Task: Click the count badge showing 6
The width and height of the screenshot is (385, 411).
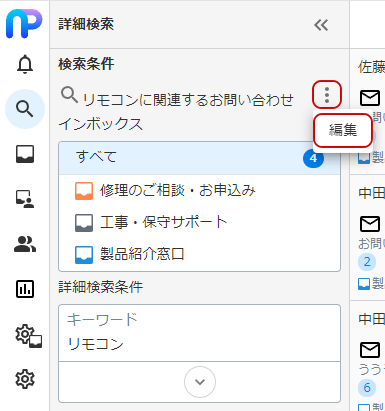Action: 367,388
